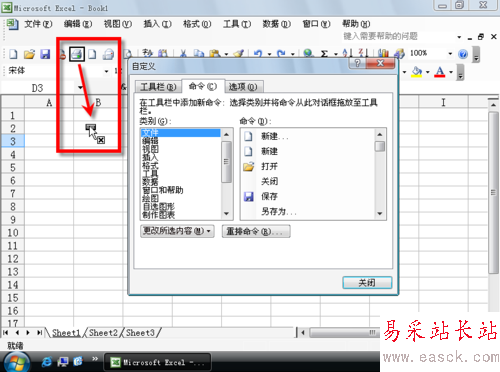Open the AutoSum functions dropdown arrow

336,54
